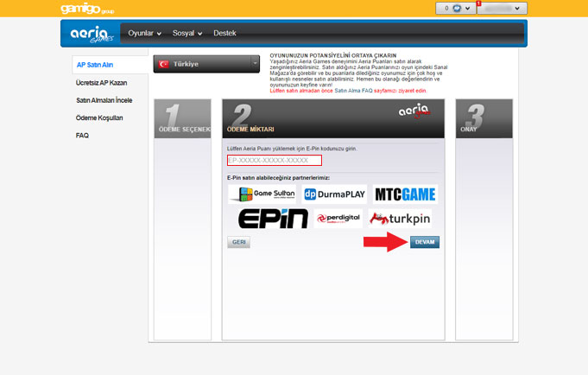This screenshot has width=588, height=375.
Task: Open the Perdigital partner logo
Action: (338, 219)
